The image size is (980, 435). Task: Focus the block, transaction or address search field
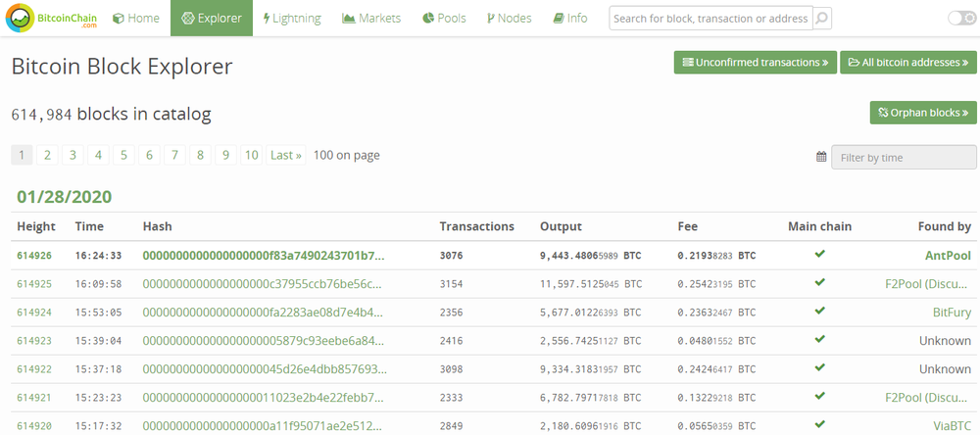[710, 19]
